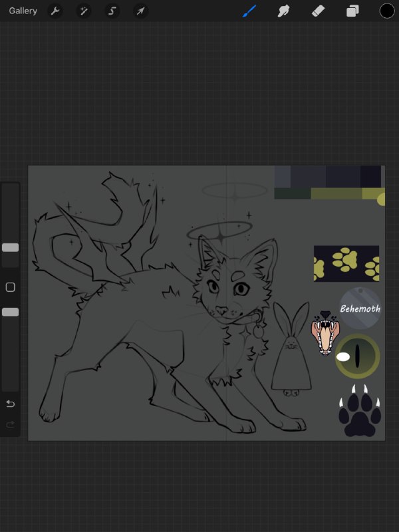399x532 pixels.
Task: Click the halo above the cat's head
Action: pyautogui.click(x=219, y=231)
